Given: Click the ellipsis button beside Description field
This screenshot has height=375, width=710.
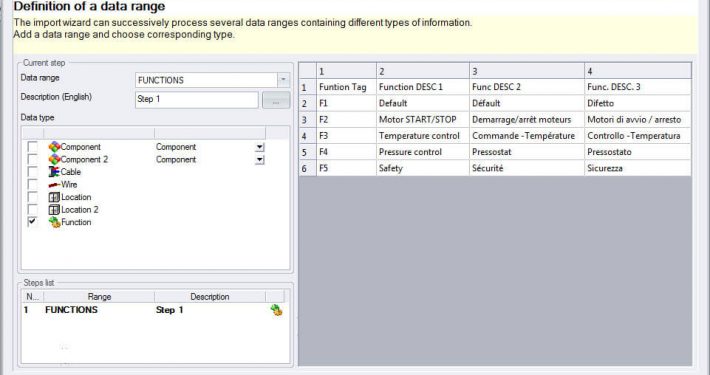Looking at the screenshot, I should click(276, 100).
